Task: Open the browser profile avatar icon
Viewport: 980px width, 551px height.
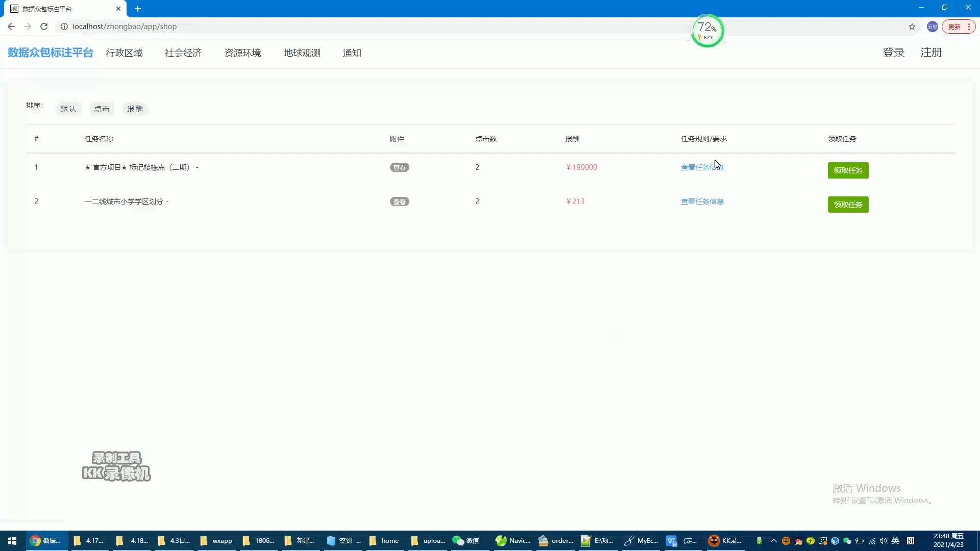Action: (932, 27)
